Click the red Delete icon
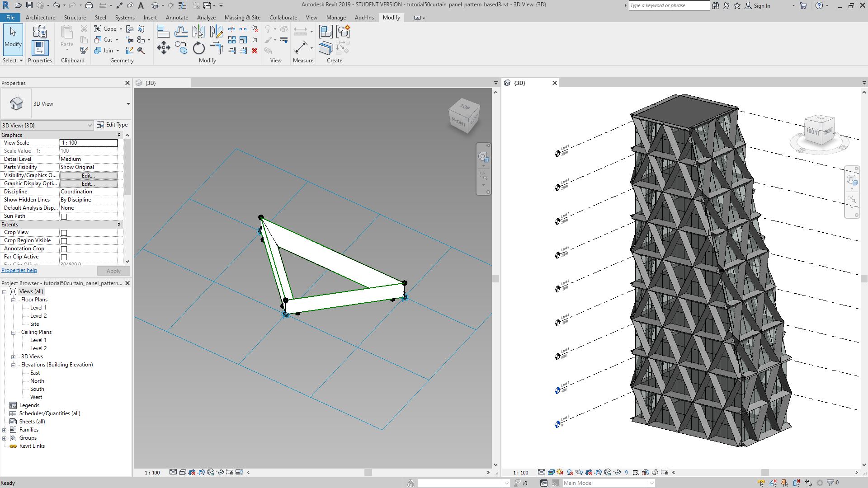The image size is (868, 488). [x=255, y=51]
